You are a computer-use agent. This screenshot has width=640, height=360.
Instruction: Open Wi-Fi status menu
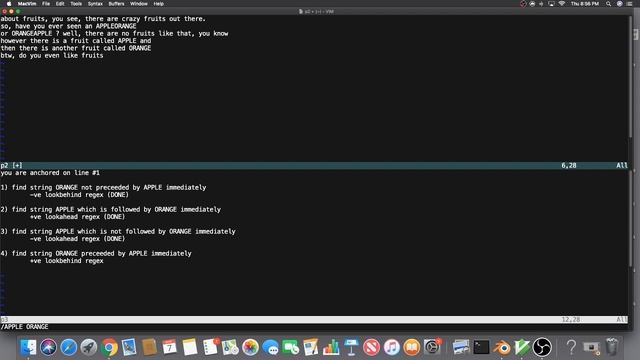pos(562,4)
